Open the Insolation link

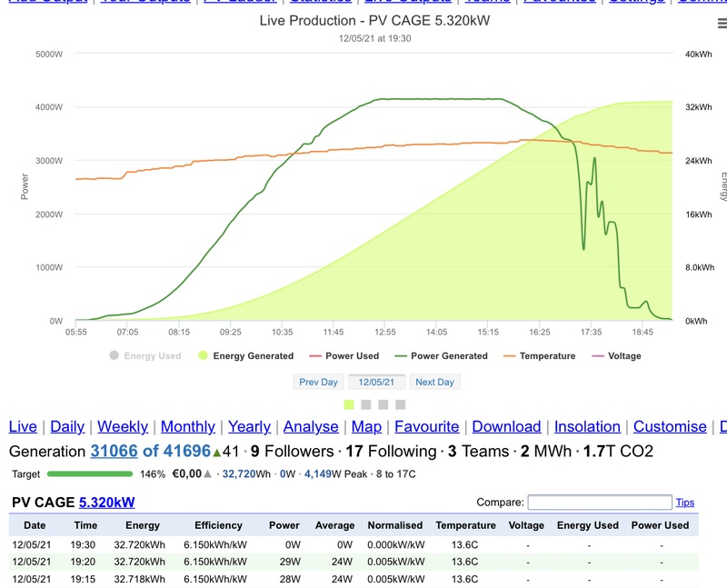click(587, 426)
